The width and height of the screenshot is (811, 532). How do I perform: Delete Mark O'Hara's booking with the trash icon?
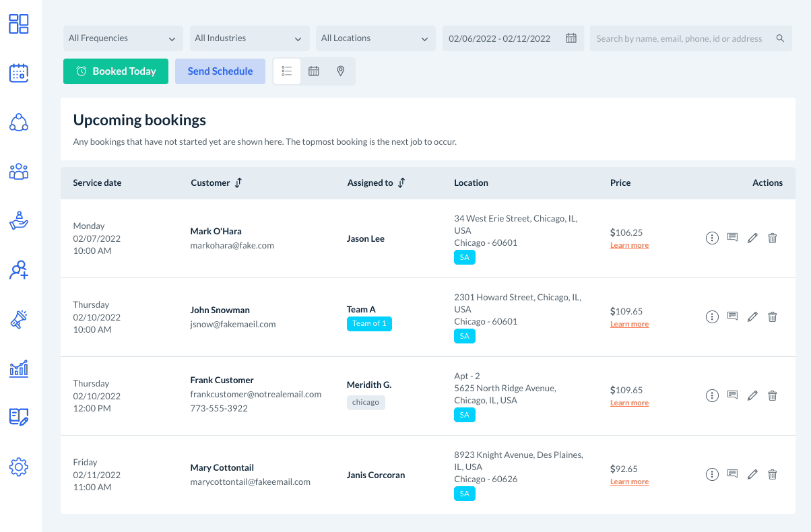773,238
